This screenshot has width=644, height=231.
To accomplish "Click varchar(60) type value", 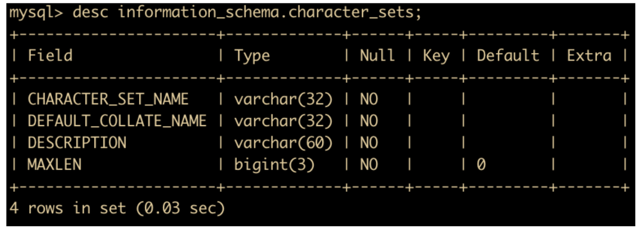I will tap(283, 143).
